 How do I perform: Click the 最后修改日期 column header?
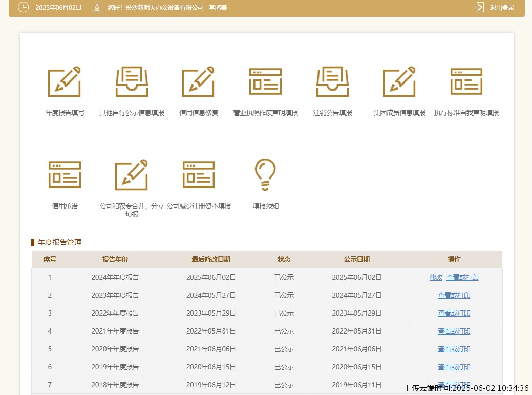tap(210, 259)
